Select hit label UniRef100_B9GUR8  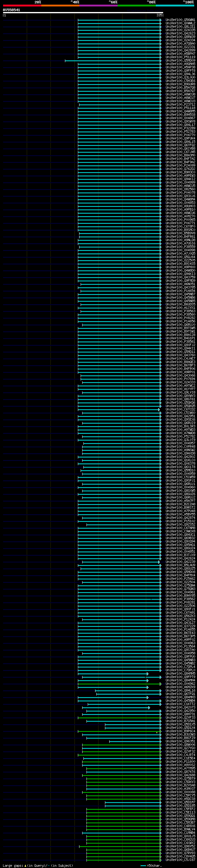coord(180,84)
